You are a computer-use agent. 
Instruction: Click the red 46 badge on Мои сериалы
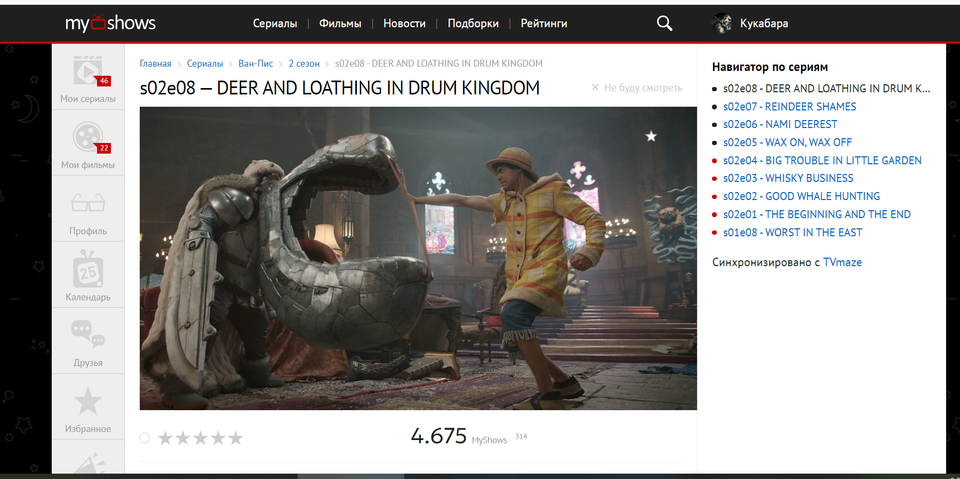pos(103,81)
